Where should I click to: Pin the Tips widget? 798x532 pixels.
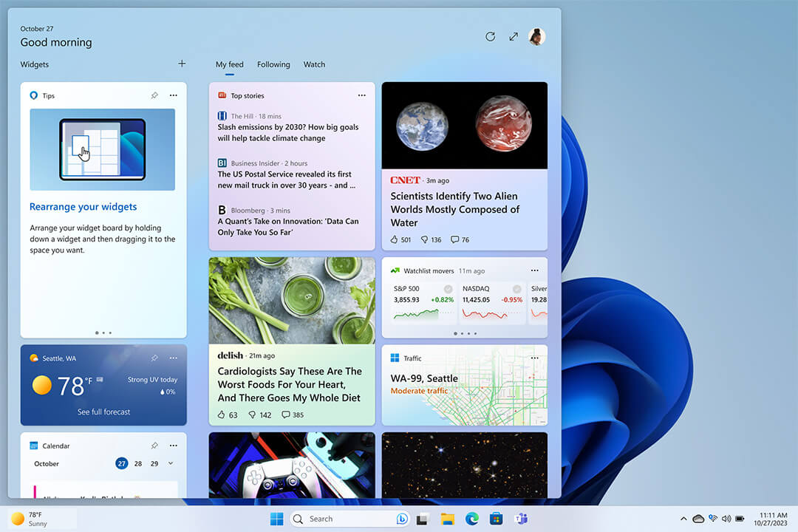[x=154, y=95]
